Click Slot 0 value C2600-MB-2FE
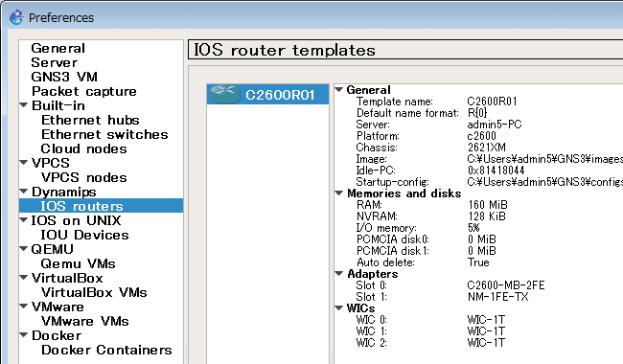Screen dimensions: 623x364 point(506,285)
